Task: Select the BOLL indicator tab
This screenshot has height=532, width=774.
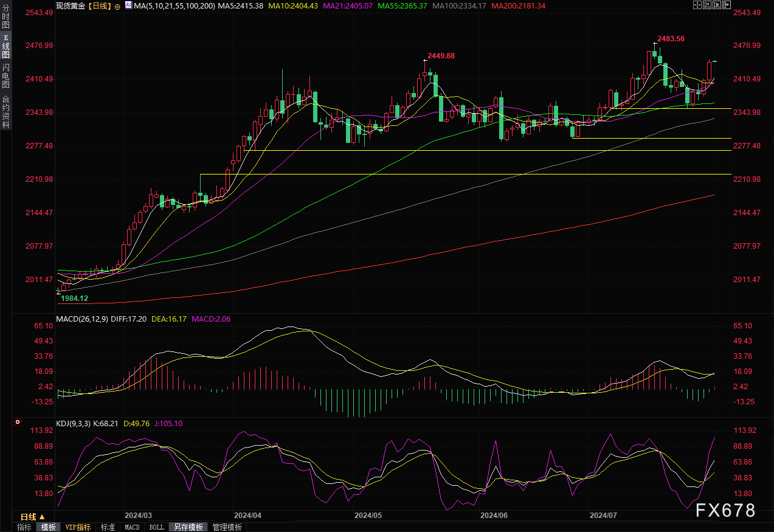Action: (156, 527)
